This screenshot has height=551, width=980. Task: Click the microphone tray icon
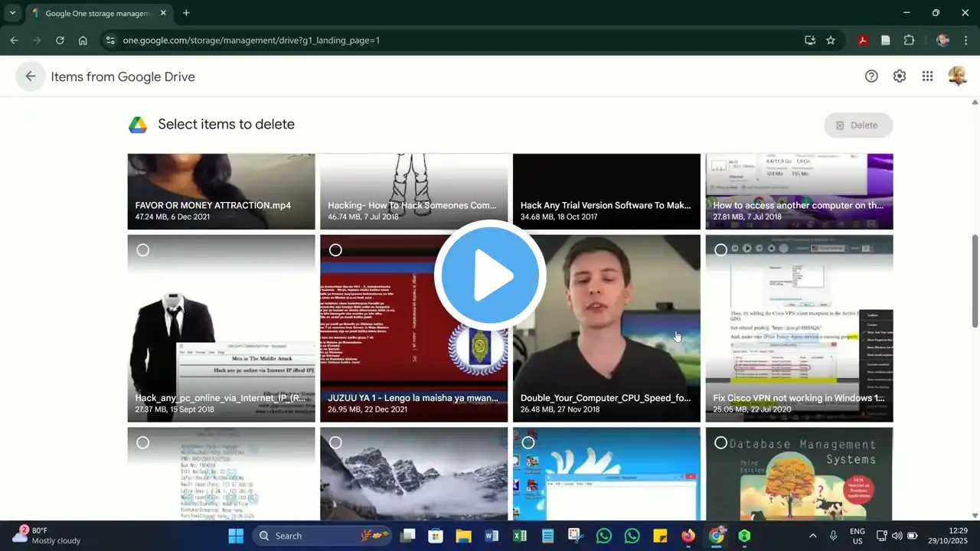[833, 536]
